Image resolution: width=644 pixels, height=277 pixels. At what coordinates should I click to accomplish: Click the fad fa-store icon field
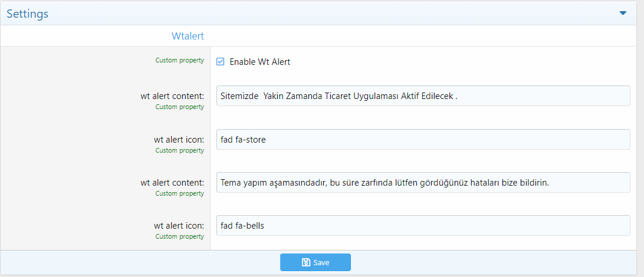[423, 140]
